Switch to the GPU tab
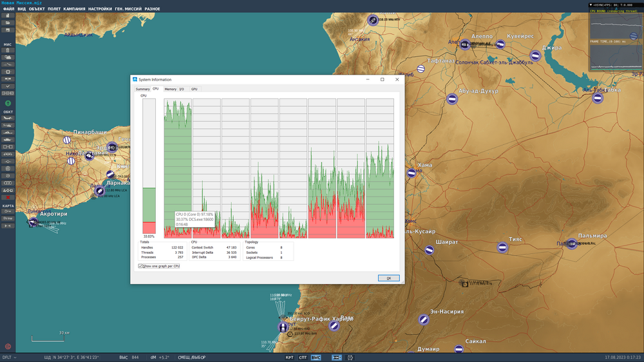This screenshot has height=362, width=644. click(x=194, y=89)
